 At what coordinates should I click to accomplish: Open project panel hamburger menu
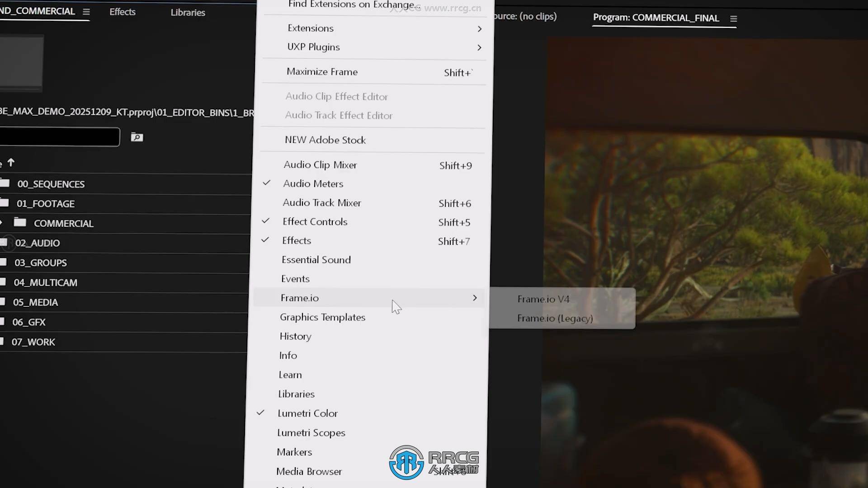(x=86, y=12)
